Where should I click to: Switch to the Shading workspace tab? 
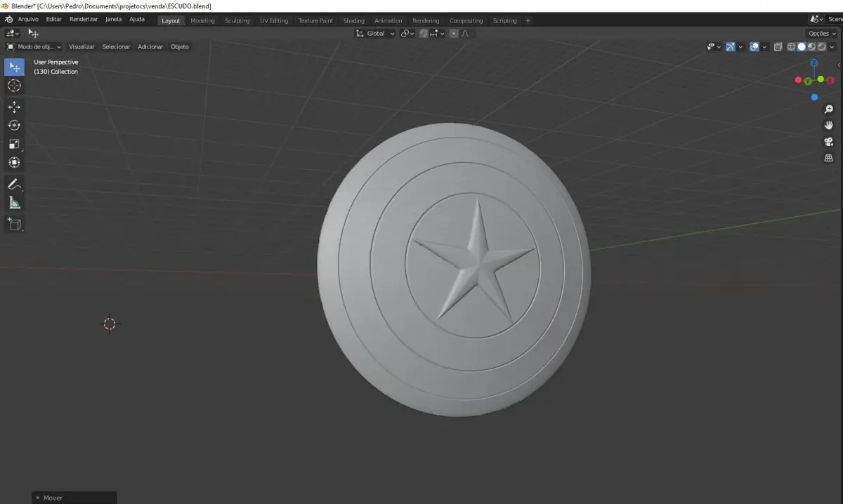point(354,20)
